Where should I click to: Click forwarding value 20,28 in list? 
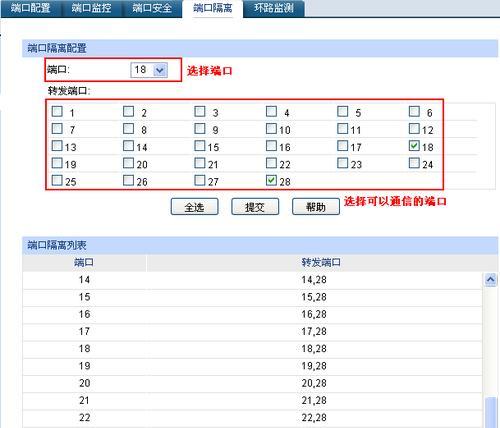click(x=314, y=384)
